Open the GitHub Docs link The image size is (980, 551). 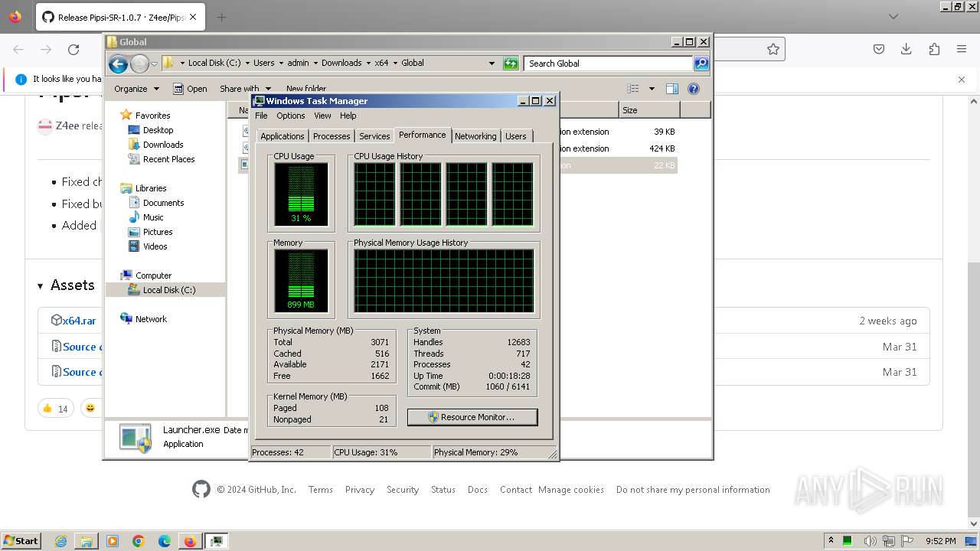point(478,490)
